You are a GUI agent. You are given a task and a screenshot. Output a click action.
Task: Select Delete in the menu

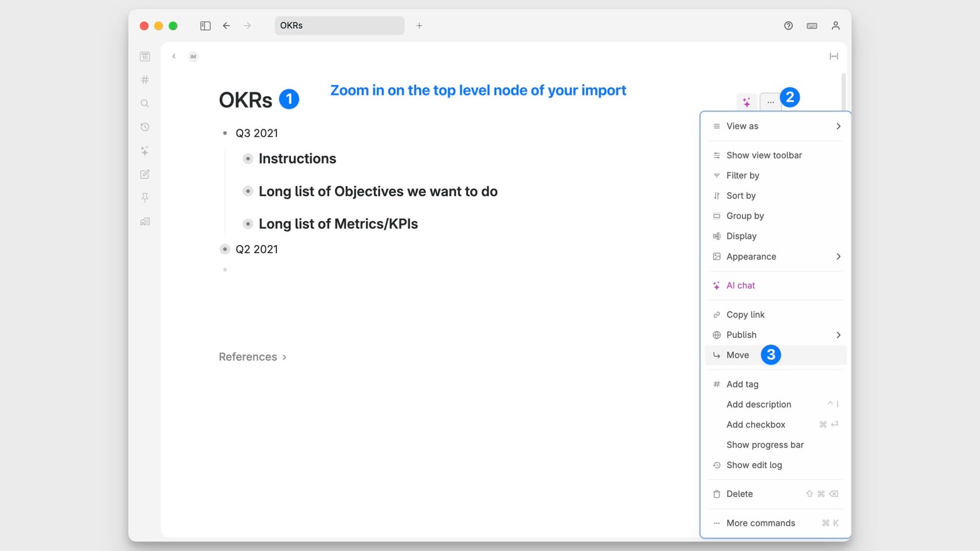point(776,494)
